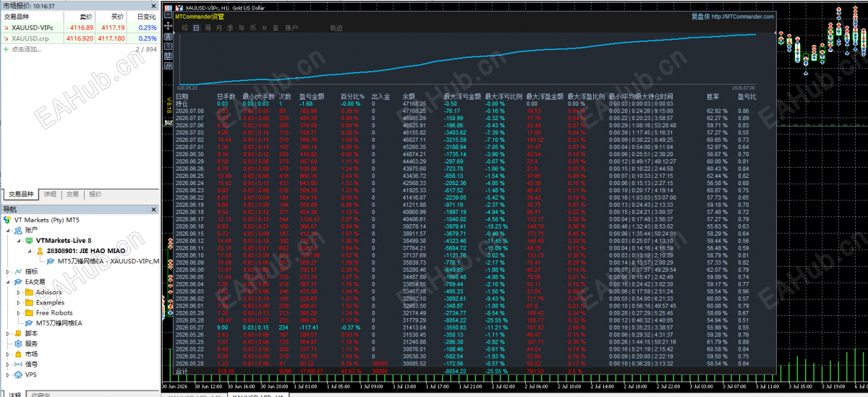Click the 点击添加 add symbol field
The width and height of the screenshot is (868, 397).
[x=27, y=49]
